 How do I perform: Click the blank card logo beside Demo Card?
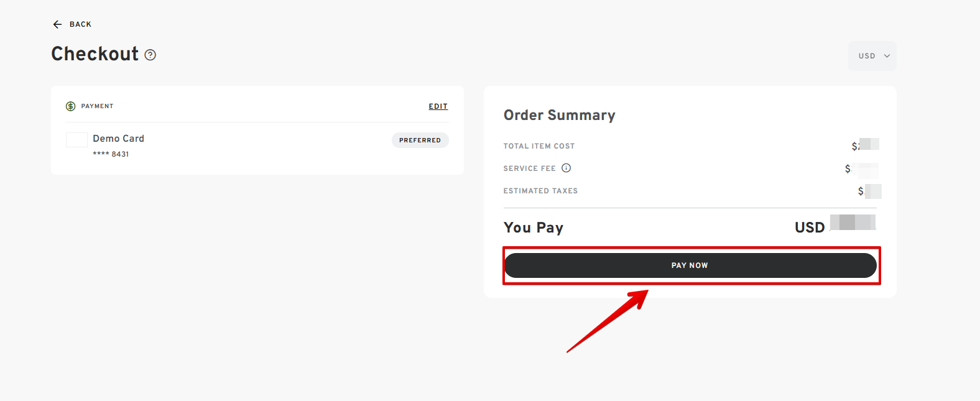pos(76,140)
